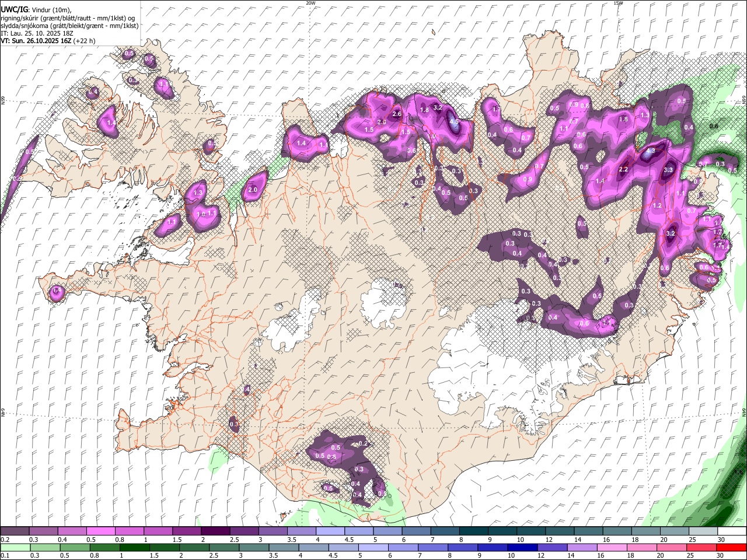Click the bright red 30 swatch, lower legend row

click(731, 548)
